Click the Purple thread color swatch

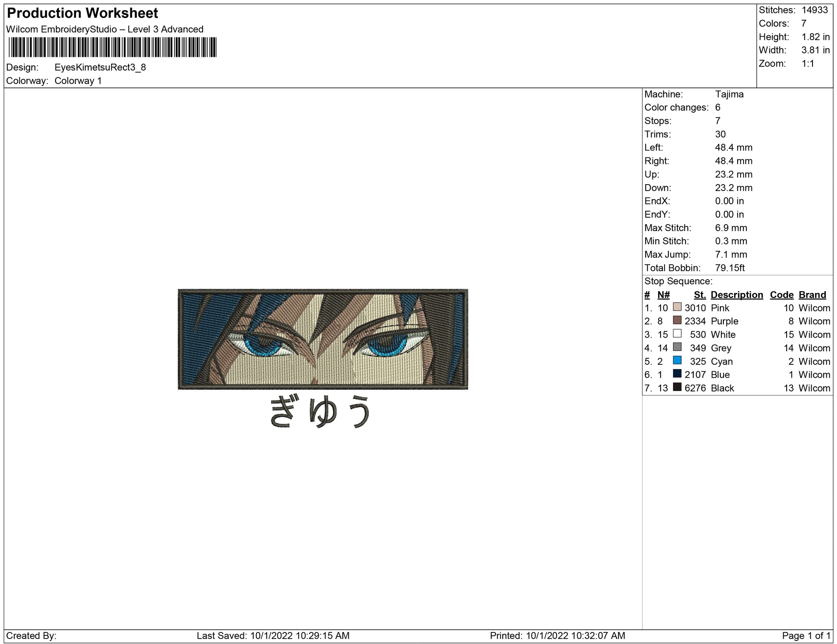click(x=677, y=320)
